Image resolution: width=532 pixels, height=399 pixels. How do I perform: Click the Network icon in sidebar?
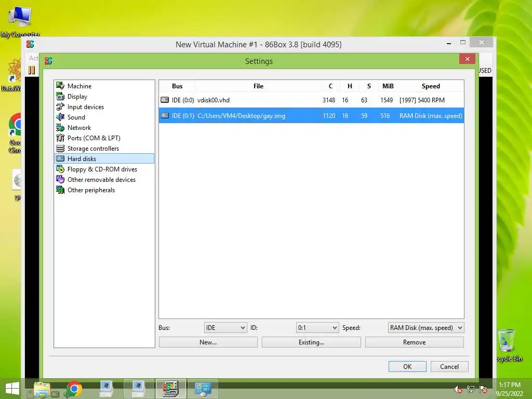(x=60, y=128)
